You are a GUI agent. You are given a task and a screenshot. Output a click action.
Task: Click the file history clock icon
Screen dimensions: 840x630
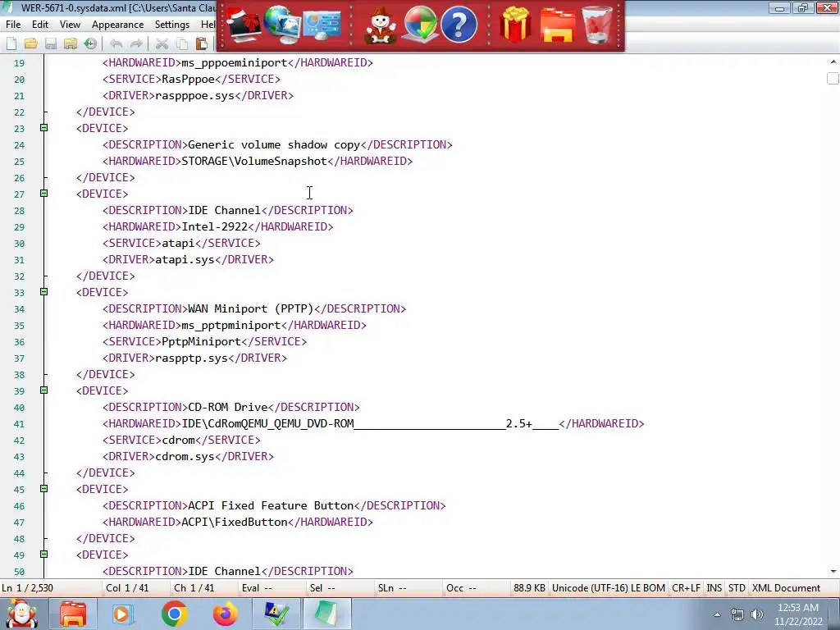[90, 43]
